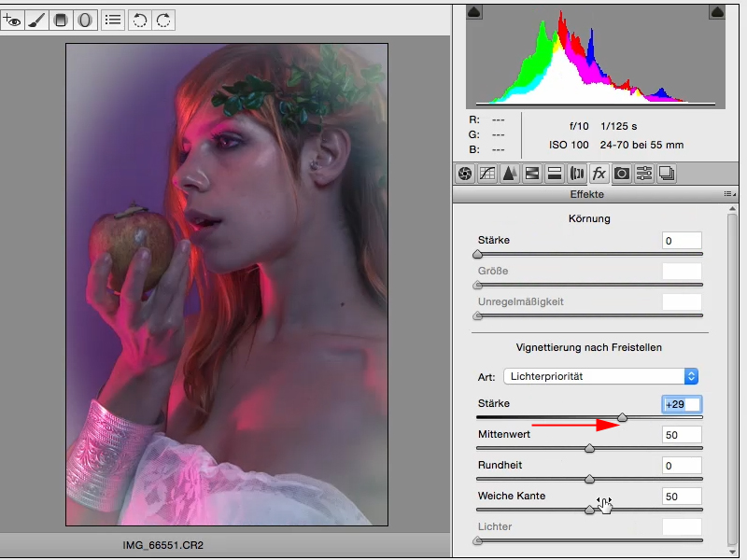The width and height of the screenshot is (747, 560).
Task: Open the HSL / Grayscale tab
Action: pos(532,174)
